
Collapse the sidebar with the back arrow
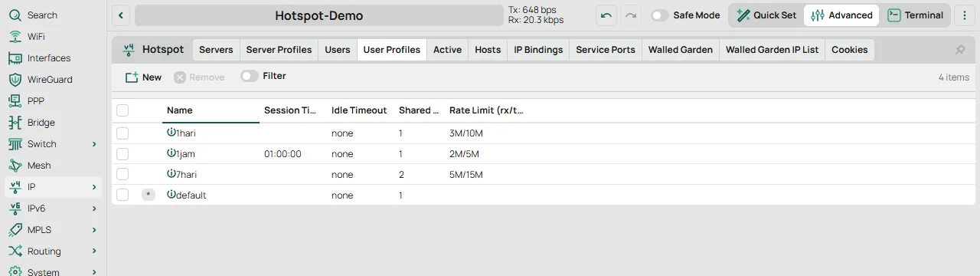[x=122, y=15]
